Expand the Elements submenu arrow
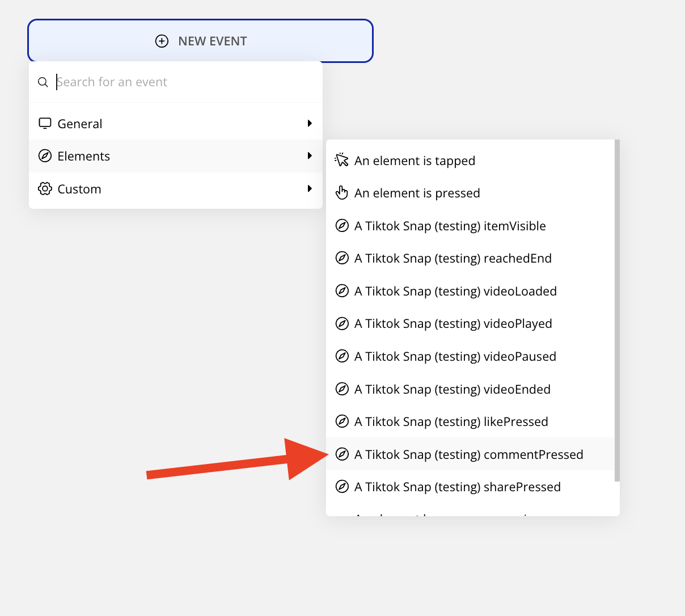This screenshot has width=685, height=616. click(310, 156)
